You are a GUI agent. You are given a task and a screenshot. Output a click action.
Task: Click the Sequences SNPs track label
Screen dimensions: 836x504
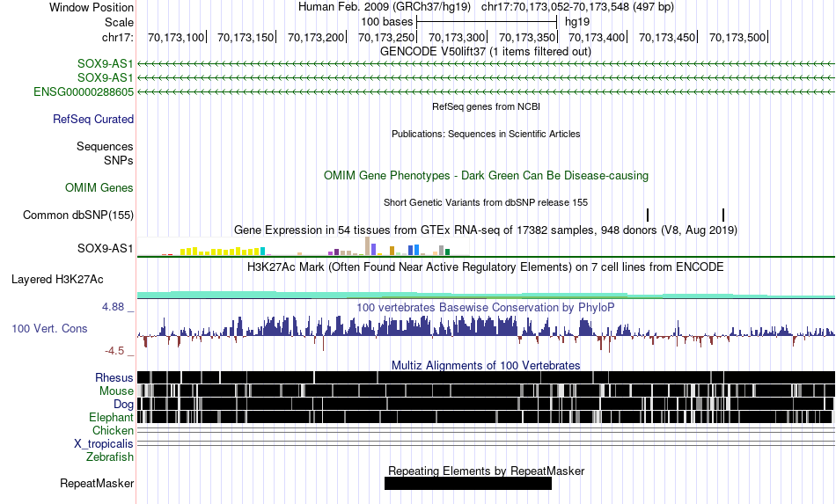pos(105,153)
